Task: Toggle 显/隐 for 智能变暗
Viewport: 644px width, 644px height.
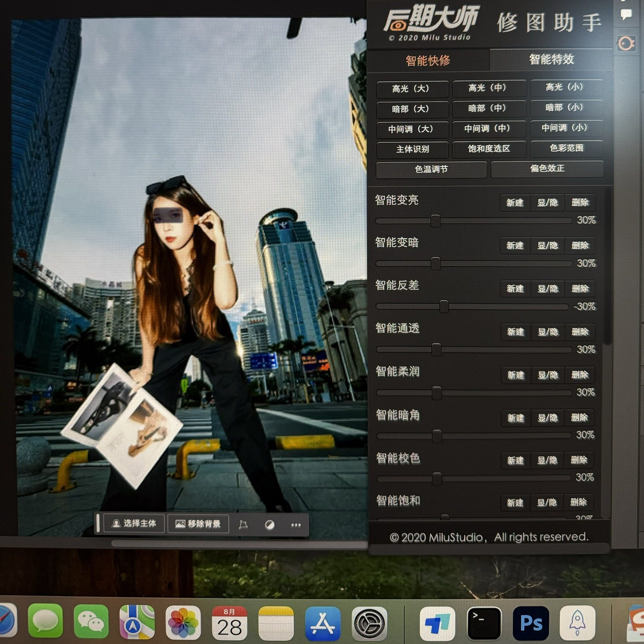Action: pos(547,245)
